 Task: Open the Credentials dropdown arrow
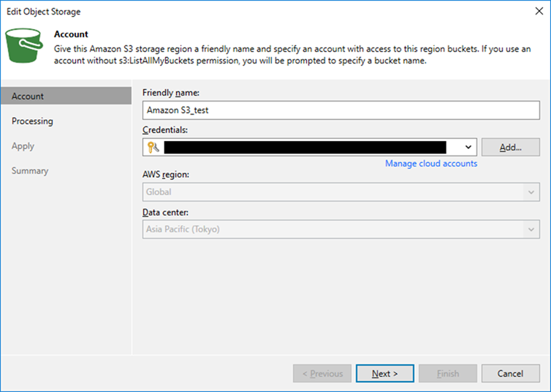[x=468, y=147]
